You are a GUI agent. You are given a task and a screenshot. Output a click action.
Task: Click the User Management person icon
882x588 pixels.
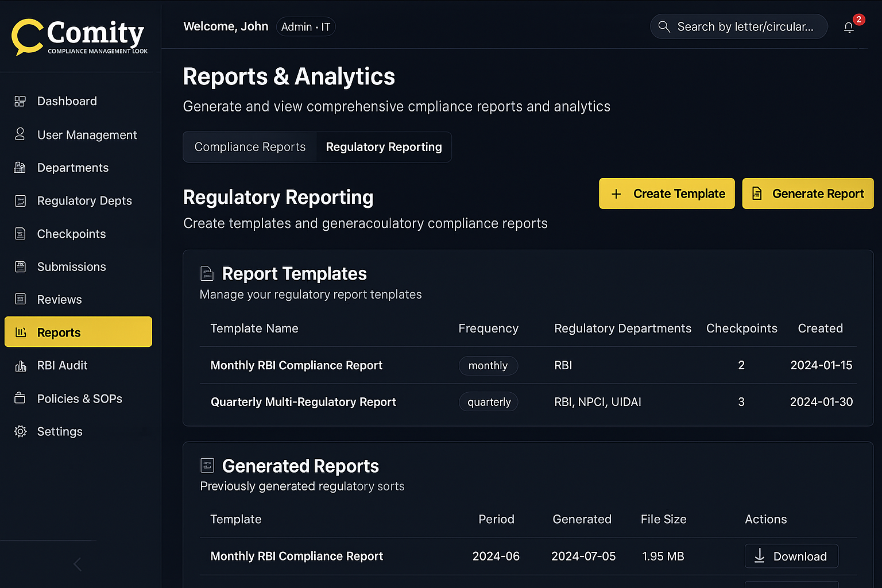click(x=20, y=134)
